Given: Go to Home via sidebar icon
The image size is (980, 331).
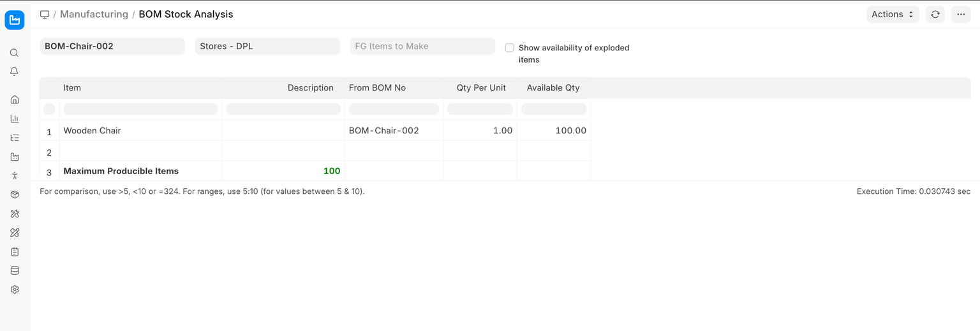Looking at the screenshot, I should click(15, 99).
